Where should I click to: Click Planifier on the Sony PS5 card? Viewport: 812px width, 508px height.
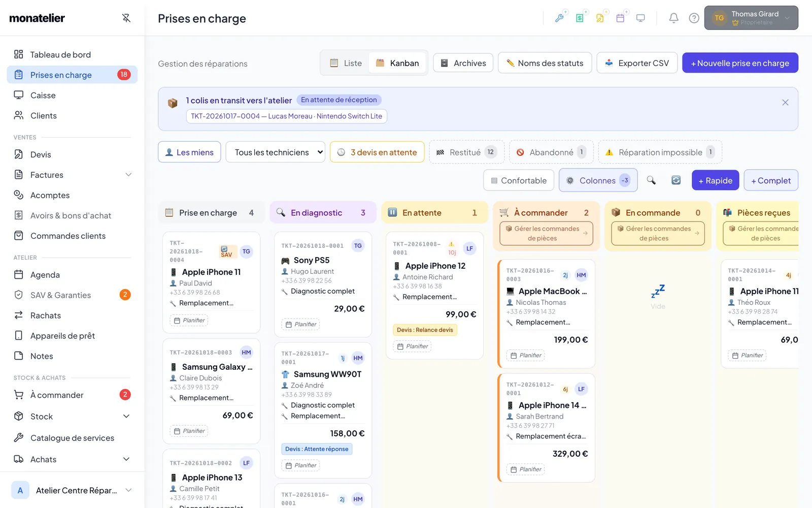[301, 324]
